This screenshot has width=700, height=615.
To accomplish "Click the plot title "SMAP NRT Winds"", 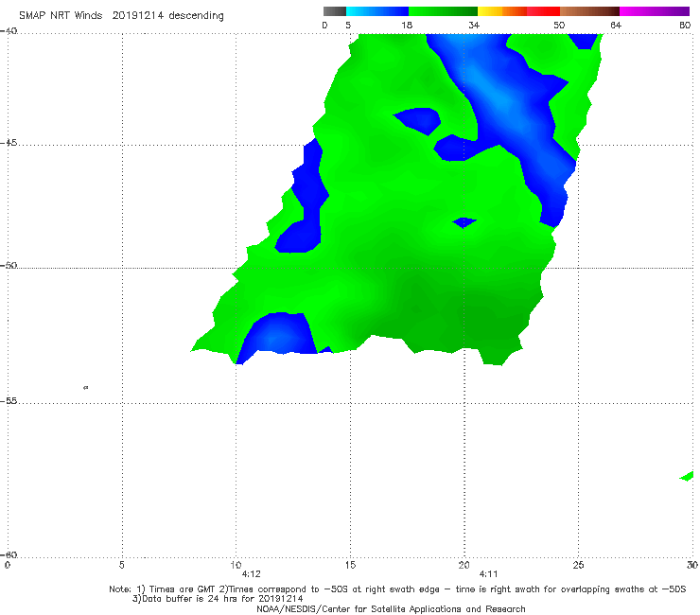I will (61, 15).
